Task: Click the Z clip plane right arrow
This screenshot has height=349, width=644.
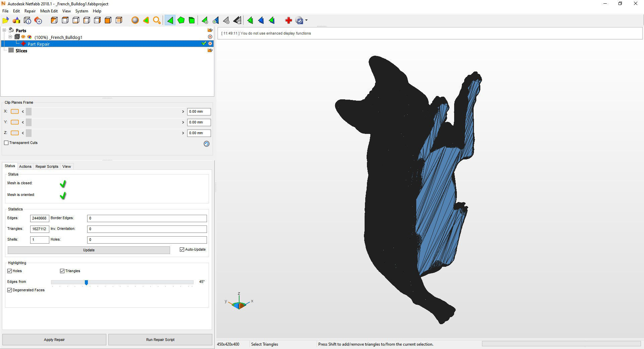Action: tap(183, 133)
